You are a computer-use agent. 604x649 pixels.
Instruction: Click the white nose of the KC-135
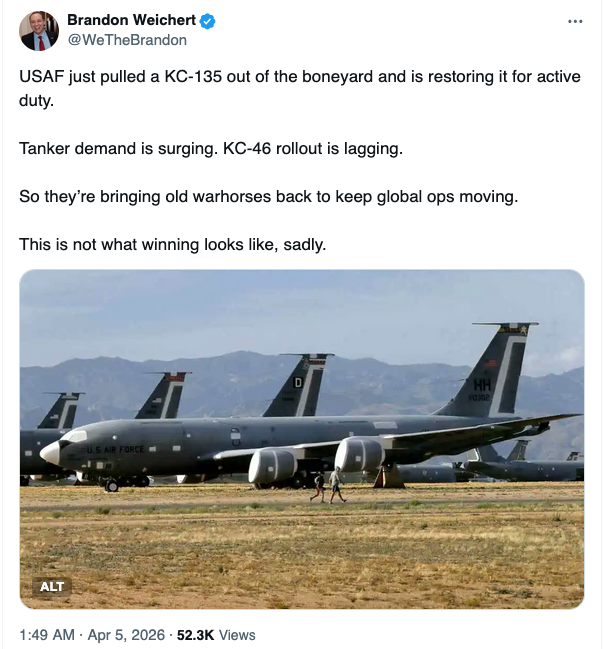tap(50, 452)
